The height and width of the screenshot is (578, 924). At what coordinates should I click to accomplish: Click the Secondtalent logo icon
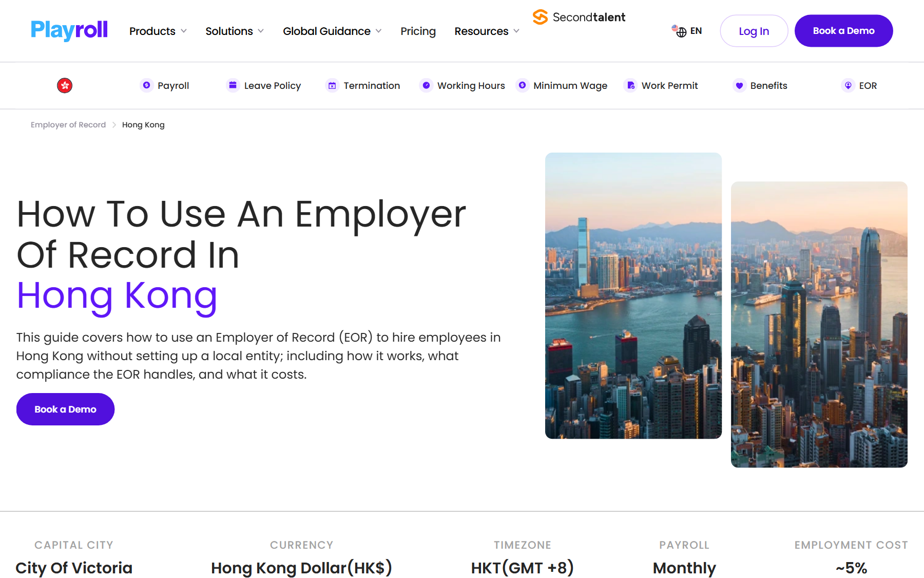click(540, 17)
